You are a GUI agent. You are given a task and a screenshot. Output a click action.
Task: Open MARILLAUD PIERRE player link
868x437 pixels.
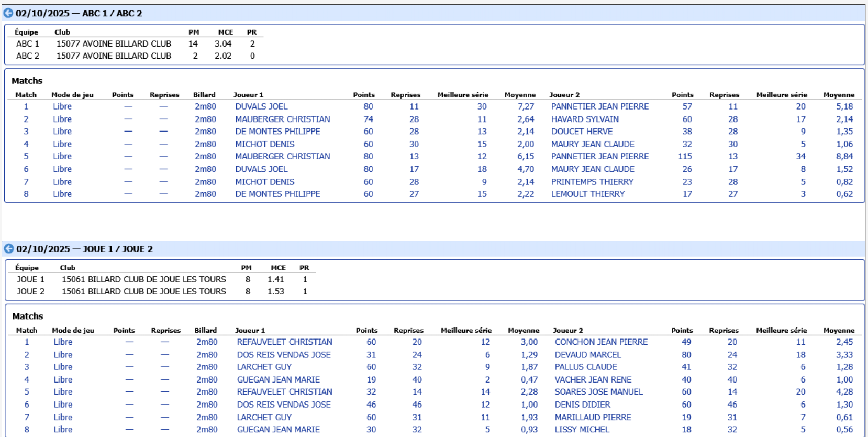593,418
